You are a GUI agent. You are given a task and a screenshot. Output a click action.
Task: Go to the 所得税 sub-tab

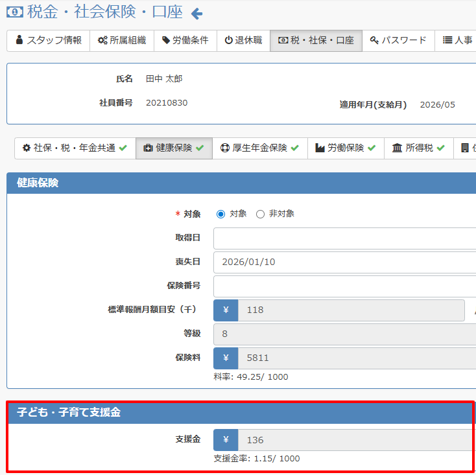point(418,148)
